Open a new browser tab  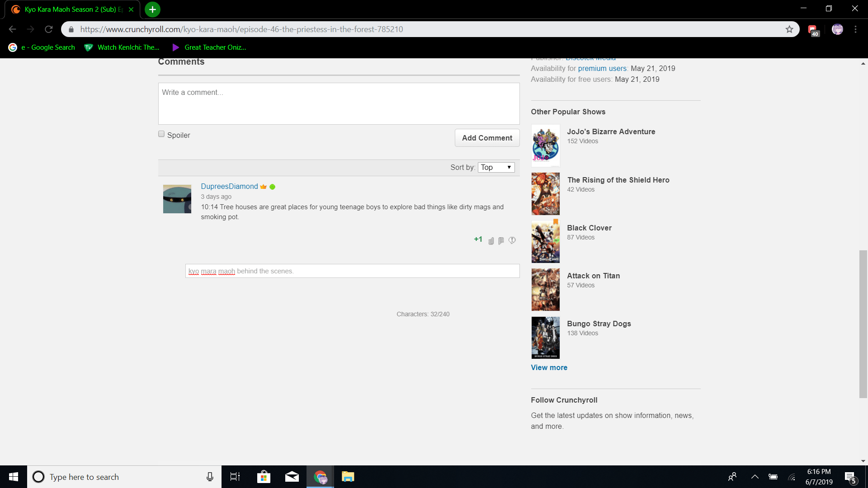(152, 9)
